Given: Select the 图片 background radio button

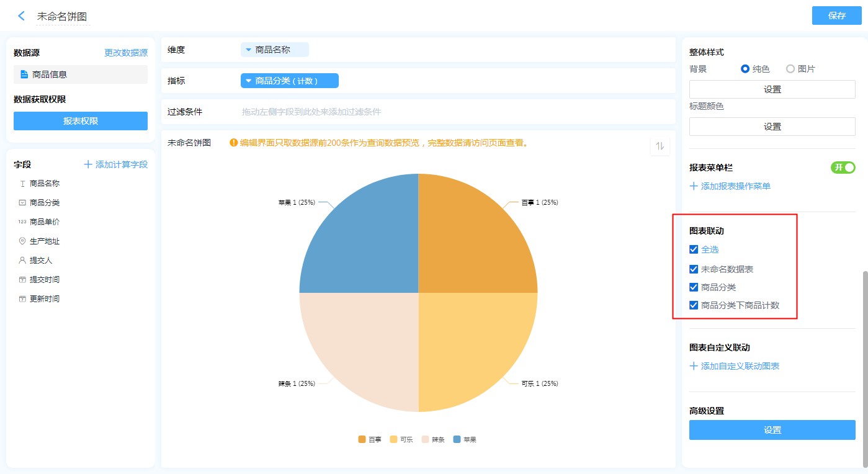Looking at the screenshot, I should pos(790,69).
